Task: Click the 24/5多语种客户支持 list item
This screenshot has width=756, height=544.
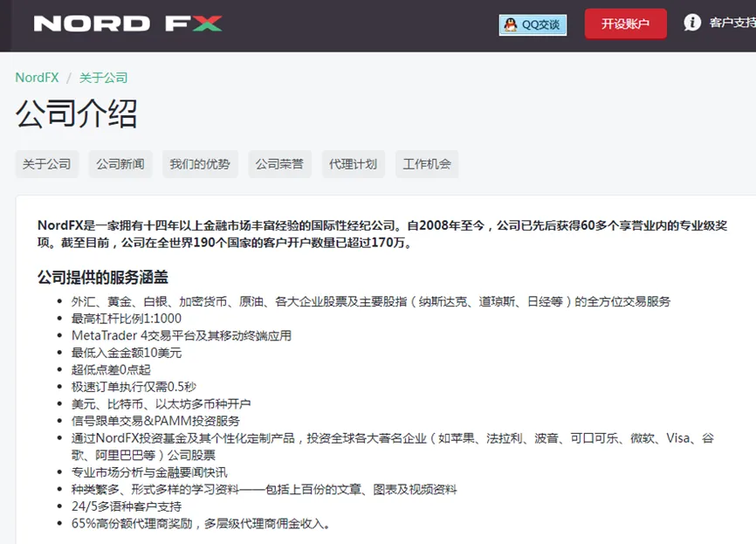Action: click(127, 506)
